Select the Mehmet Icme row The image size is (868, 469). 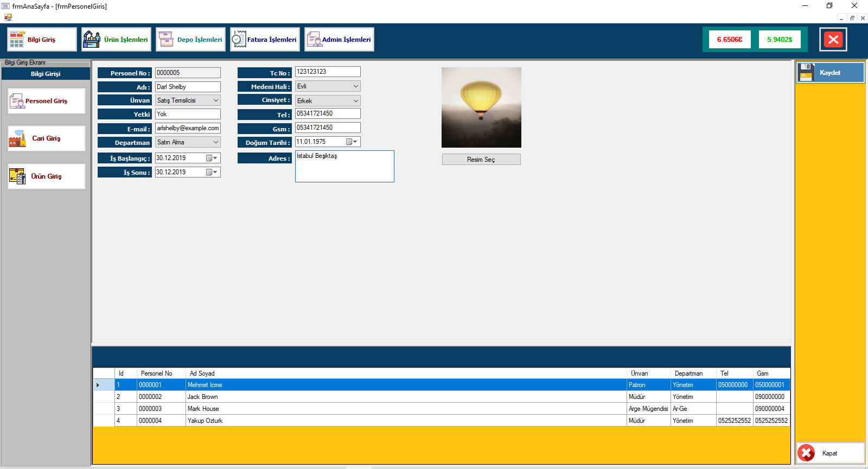(x=442, y=385)
